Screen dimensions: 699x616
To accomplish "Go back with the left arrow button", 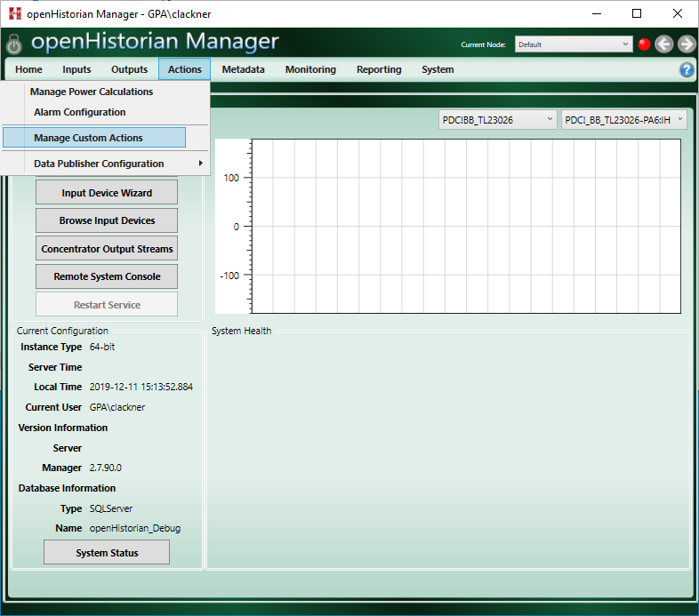I will pos(664,44).
